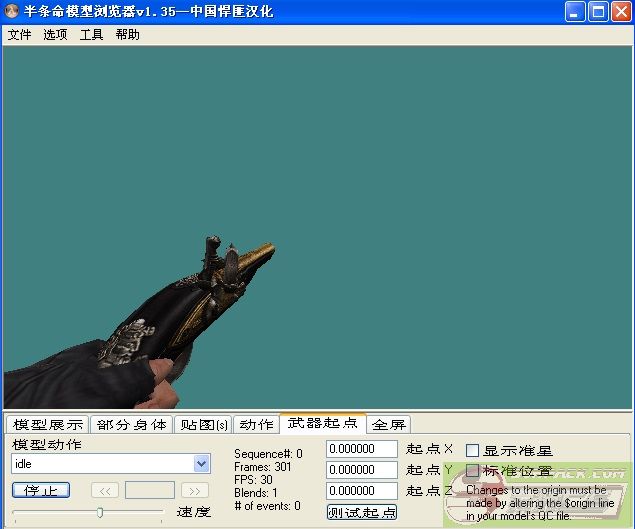
Task: Open the 帮助 menu
Action: point(127,34)
